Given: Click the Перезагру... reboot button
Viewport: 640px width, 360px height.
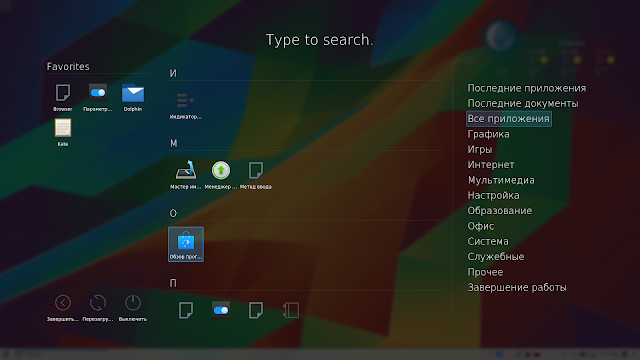Looking at the screenshot, I should 98,307.
